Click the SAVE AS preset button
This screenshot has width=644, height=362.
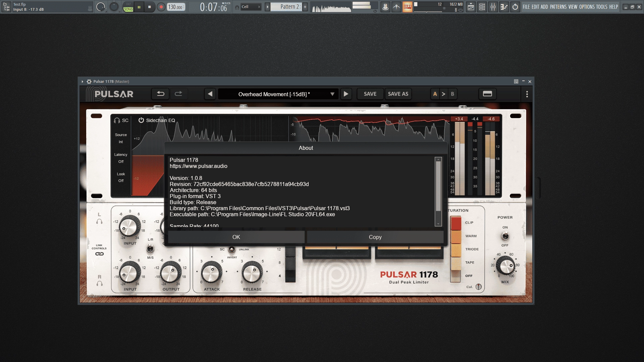tap(398, 94)
